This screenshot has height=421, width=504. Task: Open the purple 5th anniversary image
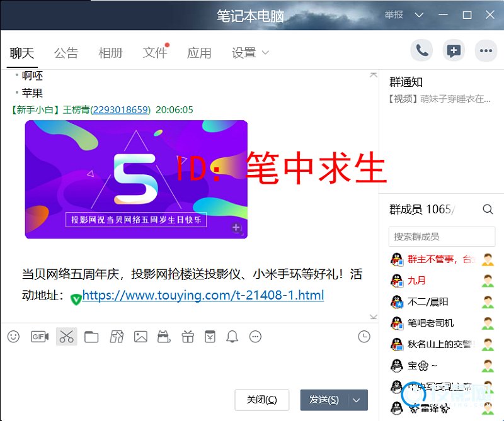coord(136,179)
